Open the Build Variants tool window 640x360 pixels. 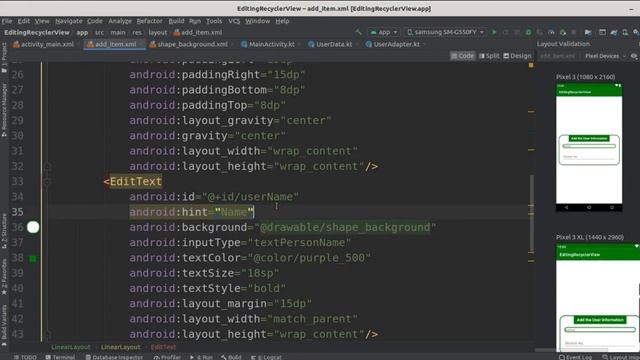pos(4,326)
